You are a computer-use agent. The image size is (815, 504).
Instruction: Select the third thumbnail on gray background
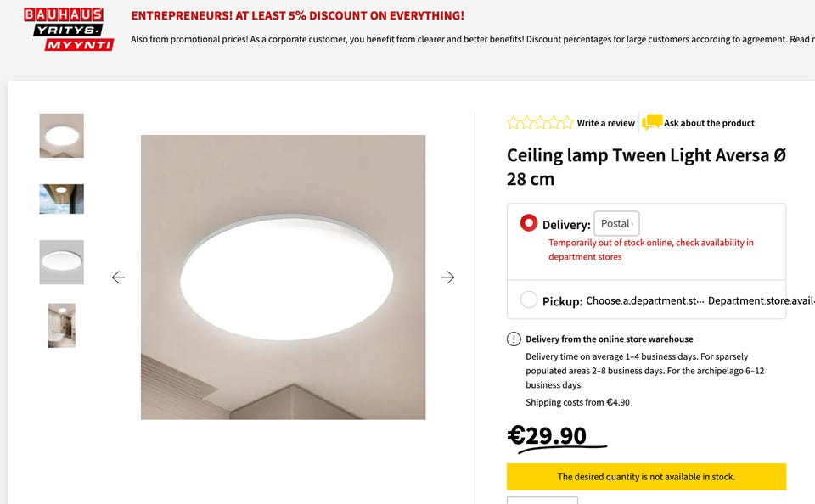click(x=62, y=262)
